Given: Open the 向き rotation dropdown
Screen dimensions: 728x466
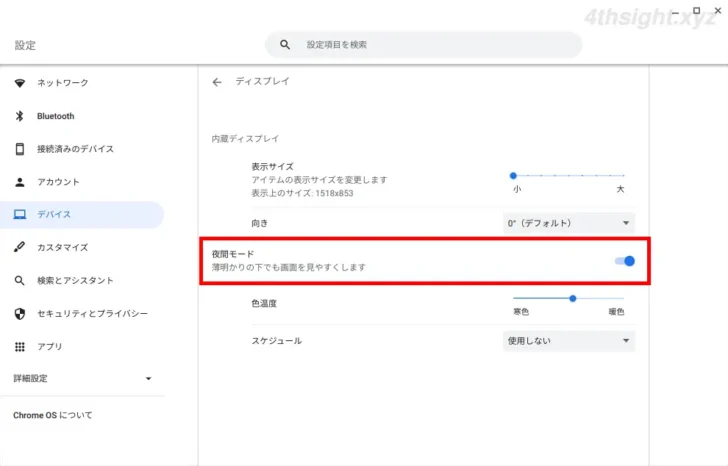Looking at the screenshot, I should click(569, 223).
